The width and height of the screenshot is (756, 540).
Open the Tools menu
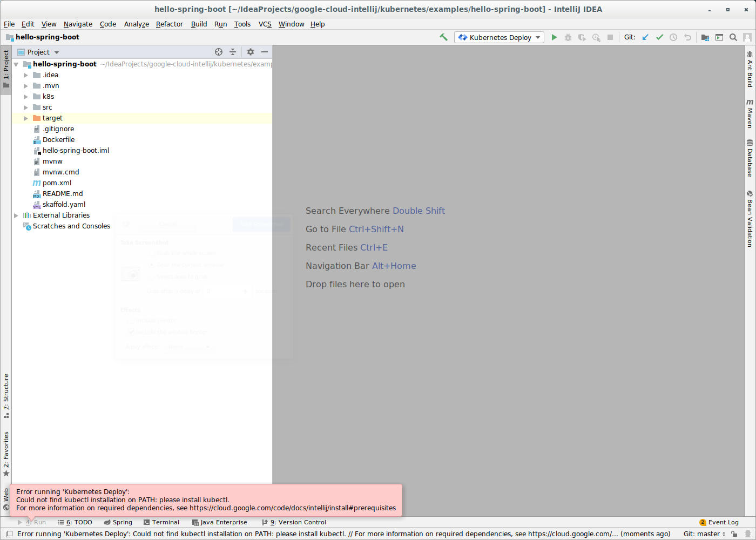click(242, 24)
